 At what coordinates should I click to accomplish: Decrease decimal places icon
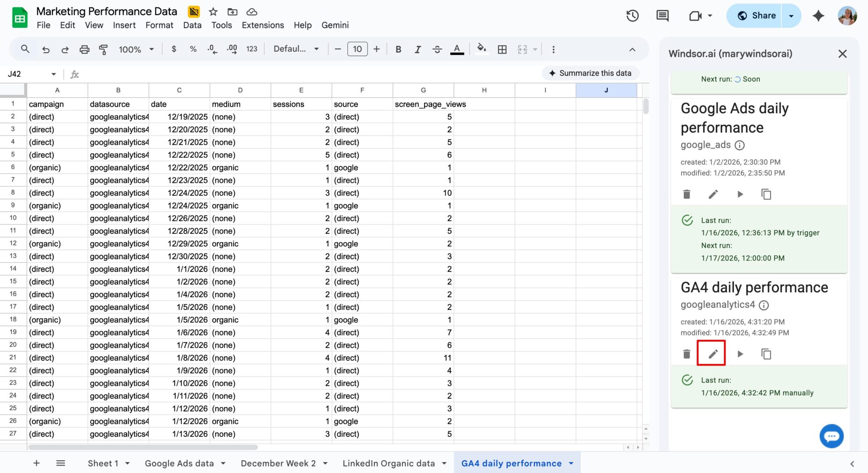(212, 49)
